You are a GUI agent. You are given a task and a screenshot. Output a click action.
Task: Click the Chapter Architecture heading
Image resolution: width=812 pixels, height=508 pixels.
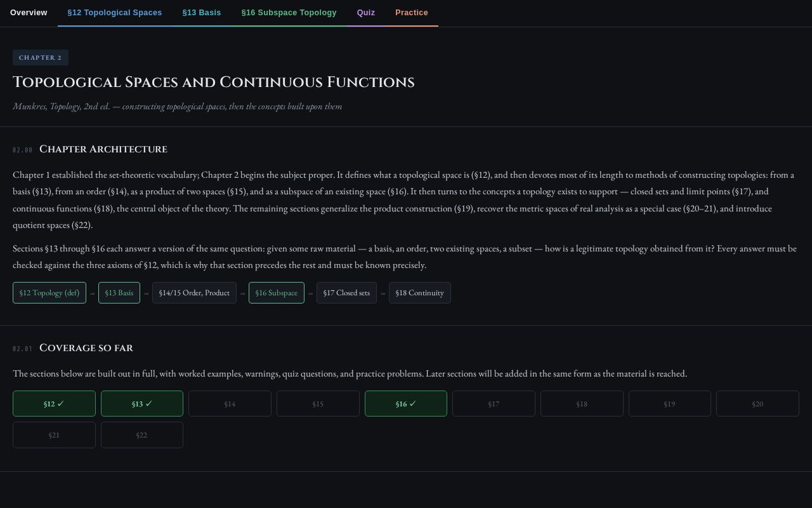tap(103, 149)
